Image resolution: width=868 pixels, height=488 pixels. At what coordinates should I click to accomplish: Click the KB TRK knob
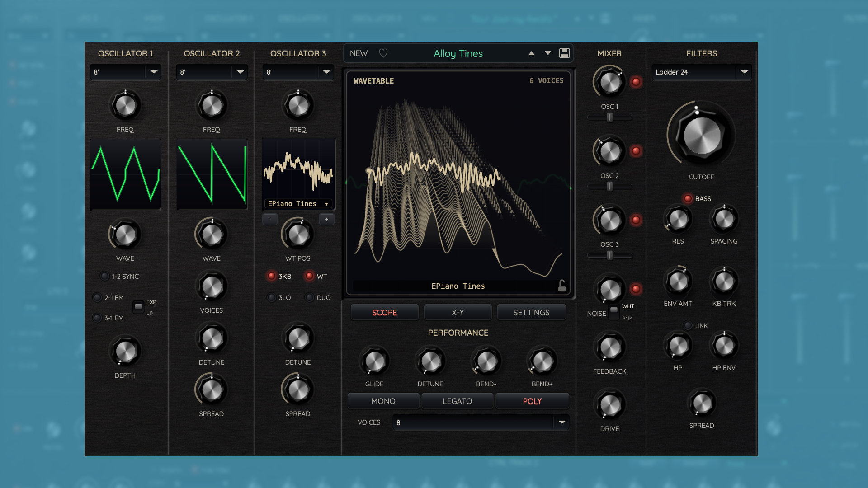tap(724, 282)
